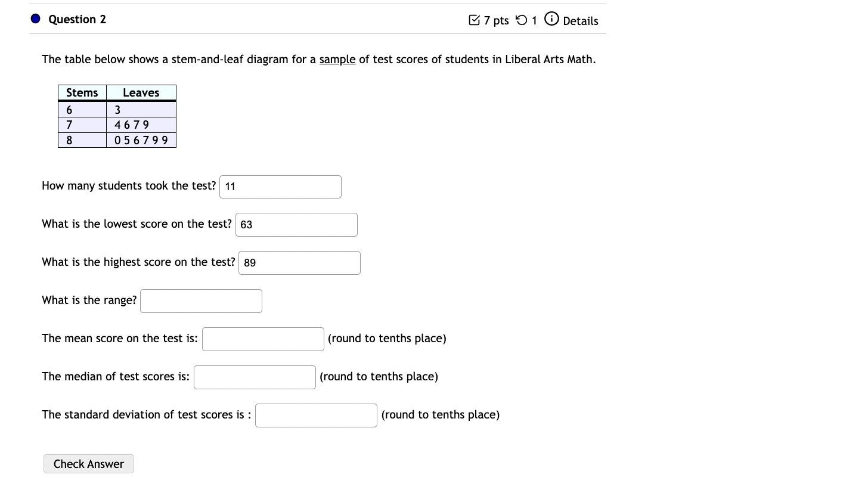
Task: Click the range answer field
Action: (x=201, y=300)
